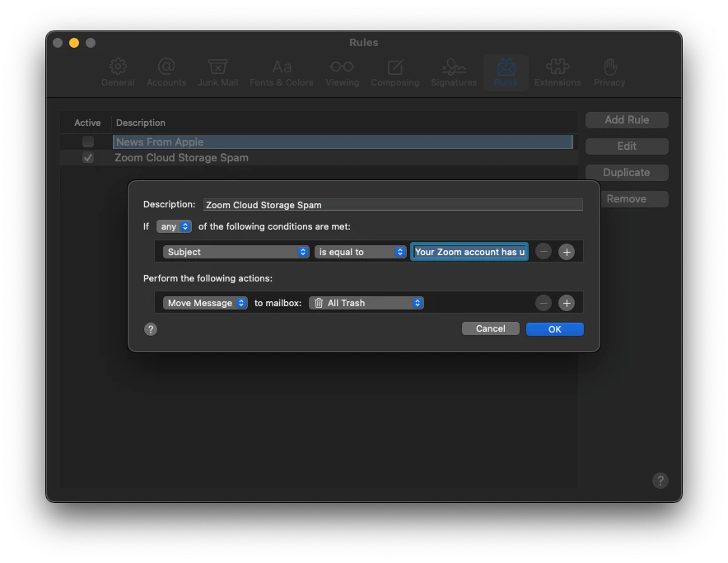Screen dimensions: 728x563
Task: Add a new condition with plus button
Action: coord(567,252)
